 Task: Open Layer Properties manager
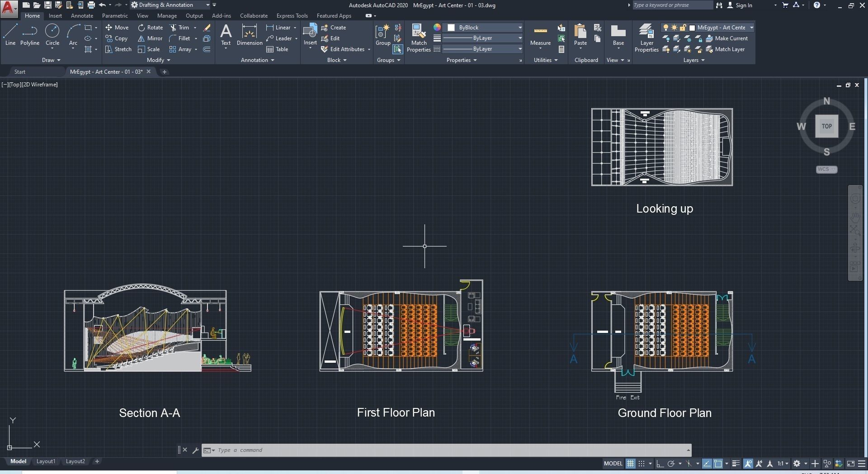click(646, 38)
